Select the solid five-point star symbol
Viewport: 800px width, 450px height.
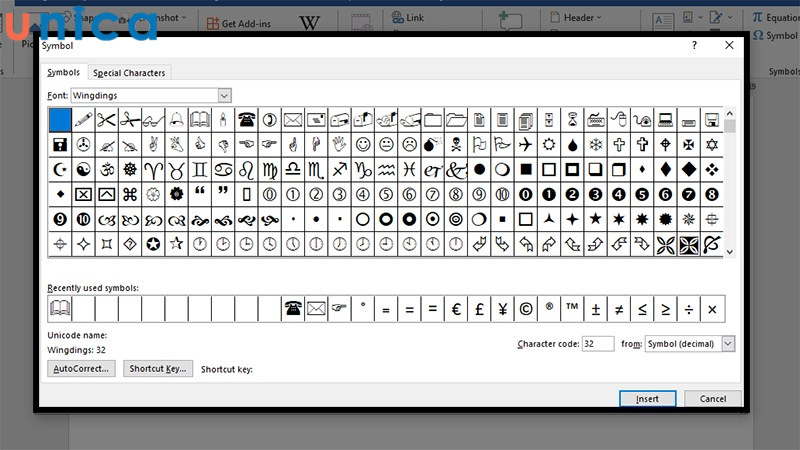[595, 219]
